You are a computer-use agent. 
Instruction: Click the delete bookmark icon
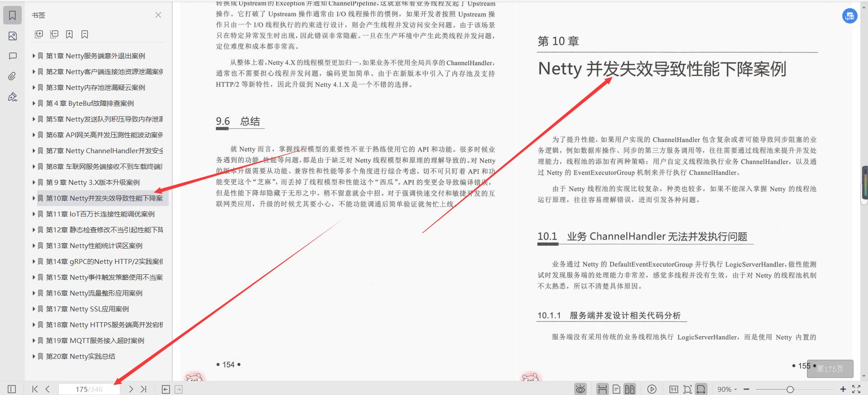(85, 34)
